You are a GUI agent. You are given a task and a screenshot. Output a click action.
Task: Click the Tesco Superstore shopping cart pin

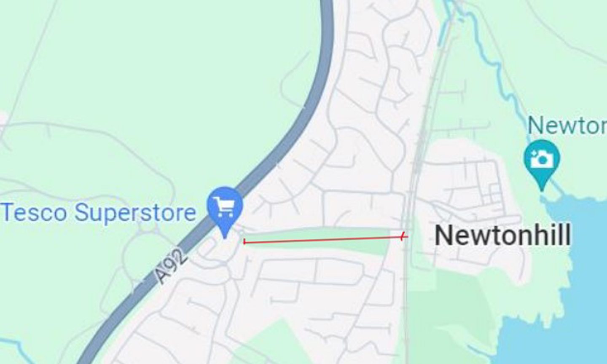click(x=225, y=209)
